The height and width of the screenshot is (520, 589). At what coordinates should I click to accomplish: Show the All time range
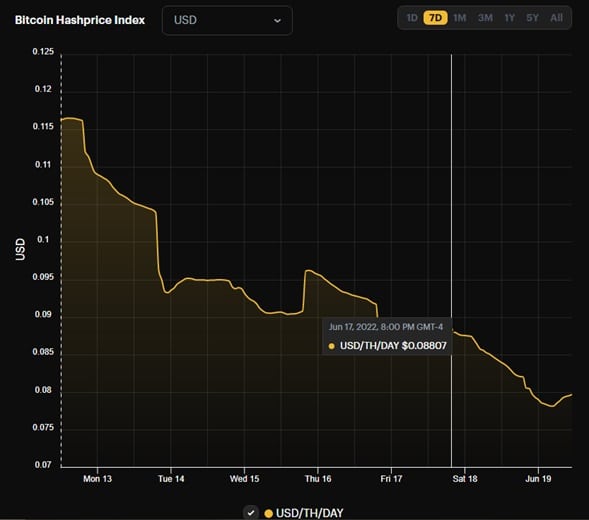556,18
